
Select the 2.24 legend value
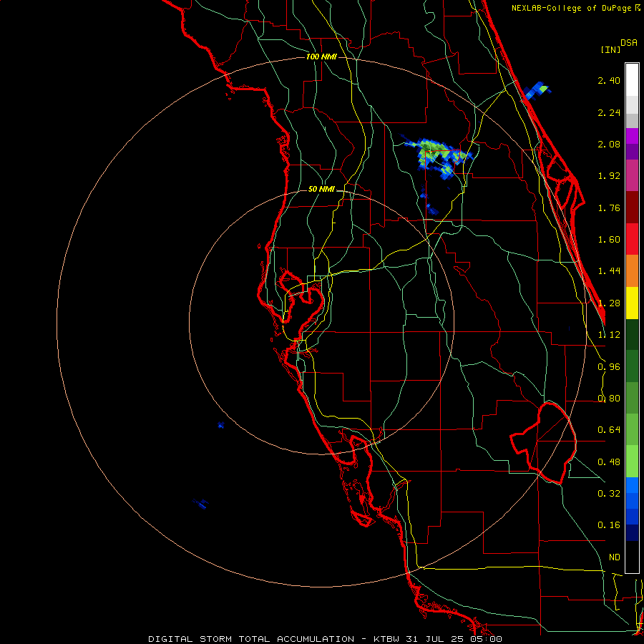[x=609, y=112]
